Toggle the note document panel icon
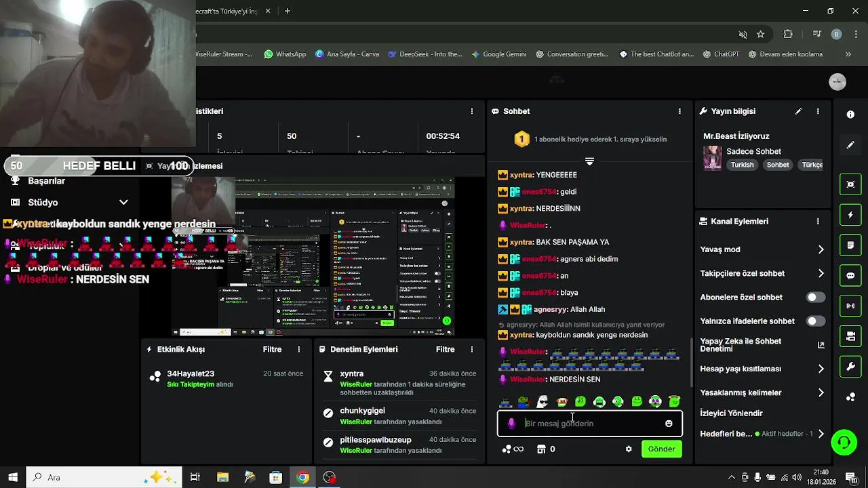868x488 pixels. click(x=850, y=245)
